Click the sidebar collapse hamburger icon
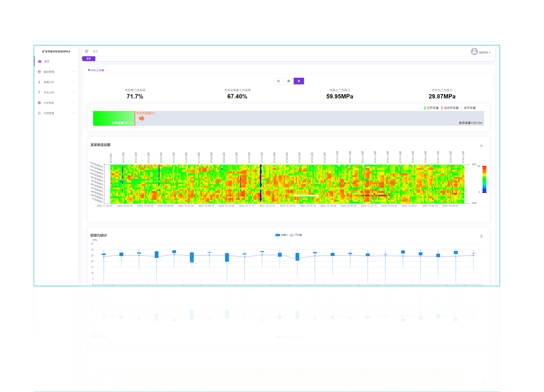The height and width of the screenshot is (392, 544). coord(87,51)
